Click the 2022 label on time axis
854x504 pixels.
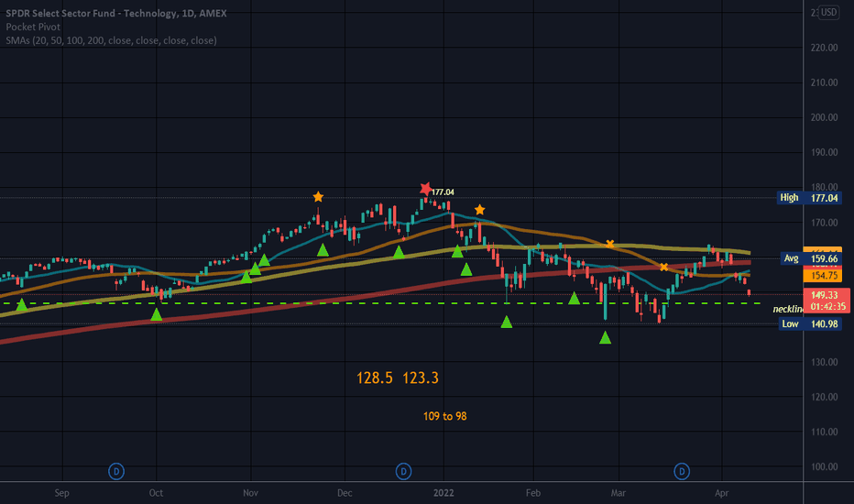443,493
